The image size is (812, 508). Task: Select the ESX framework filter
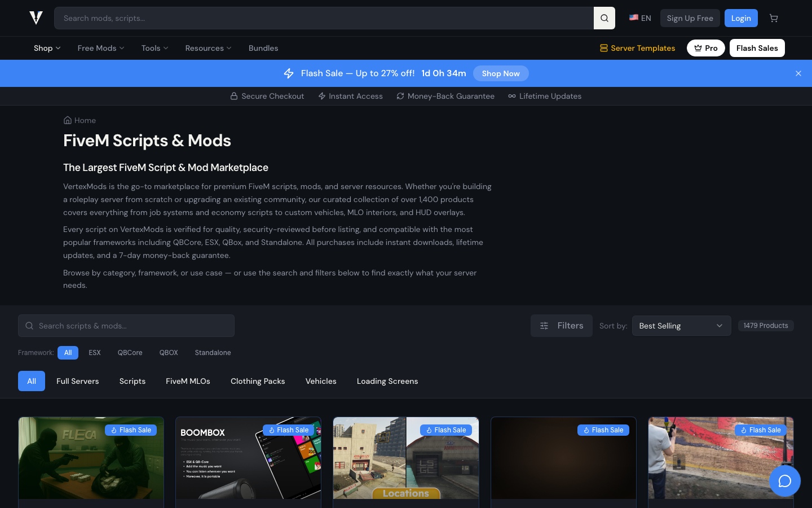pyautogui.click(x=95, y=353)
